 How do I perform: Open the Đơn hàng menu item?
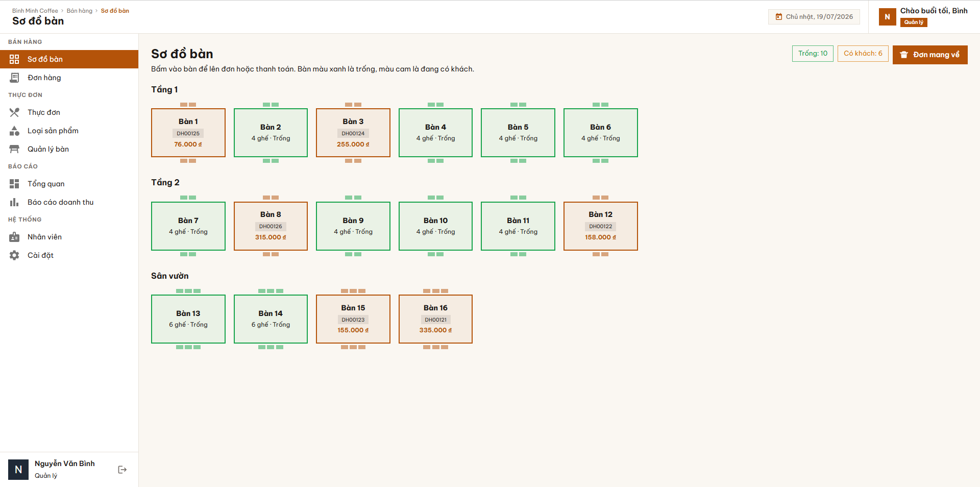69,78
